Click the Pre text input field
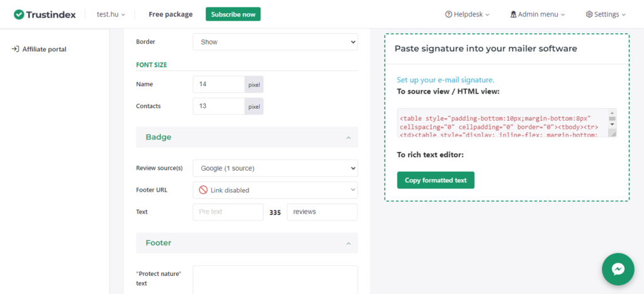The height and width of the screenshot is (294, 644). tap(228, 212)
